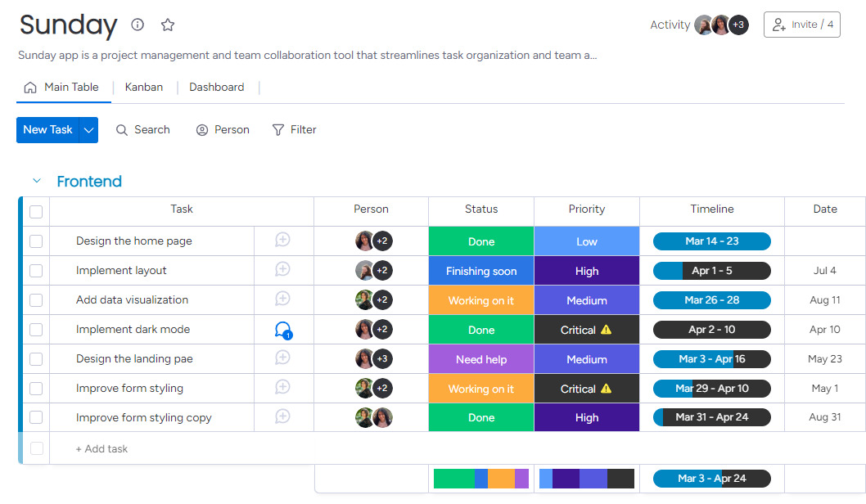Screen dimensions: 866x504
Task: Open the board info icon next to Sunday
Action: pos(137,25)
